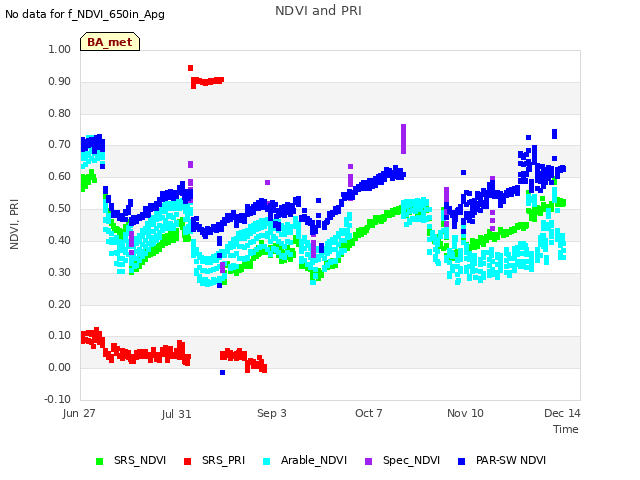
Task: Click the chart title NDVI and PRI
Action: [318, 11]
